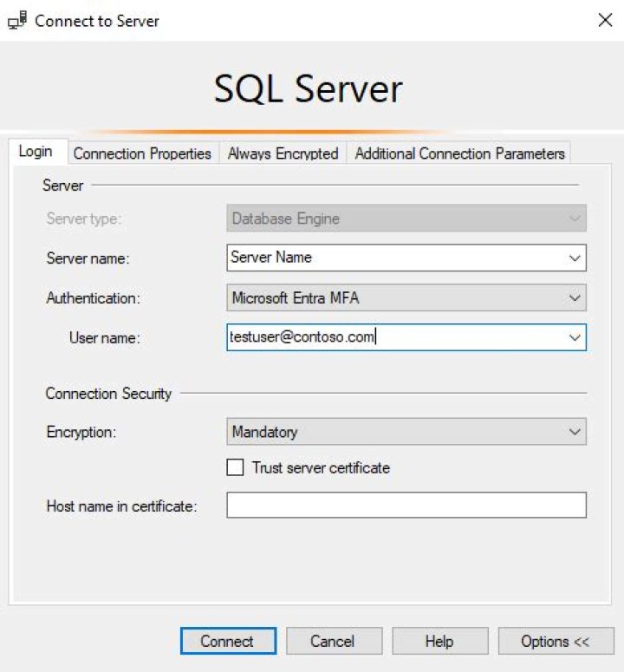Click the Connect to Server title bar icon
The image size is (624, 672).
[16, 21]
